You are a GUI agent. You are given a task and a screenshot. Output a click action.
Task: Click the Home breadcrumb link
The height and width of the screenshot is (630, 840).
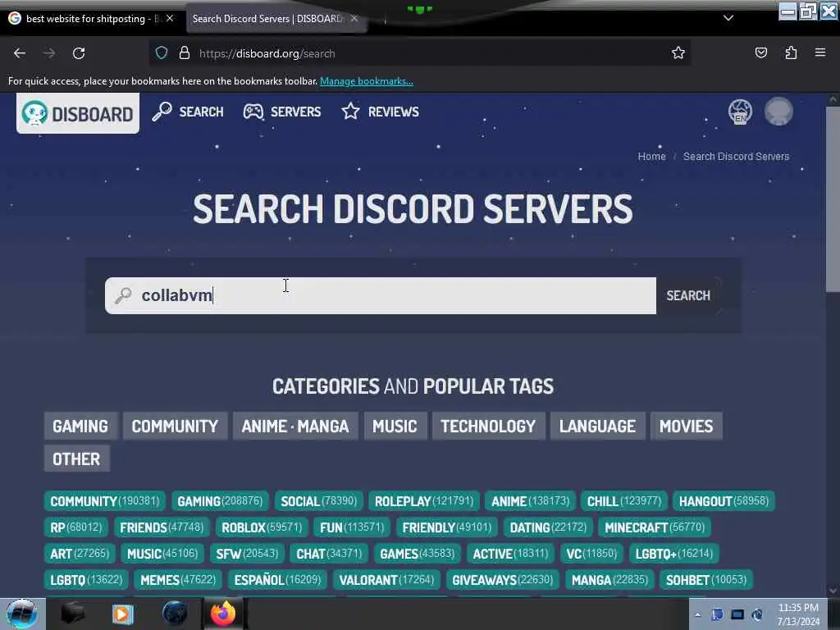(x=651, y=157)
